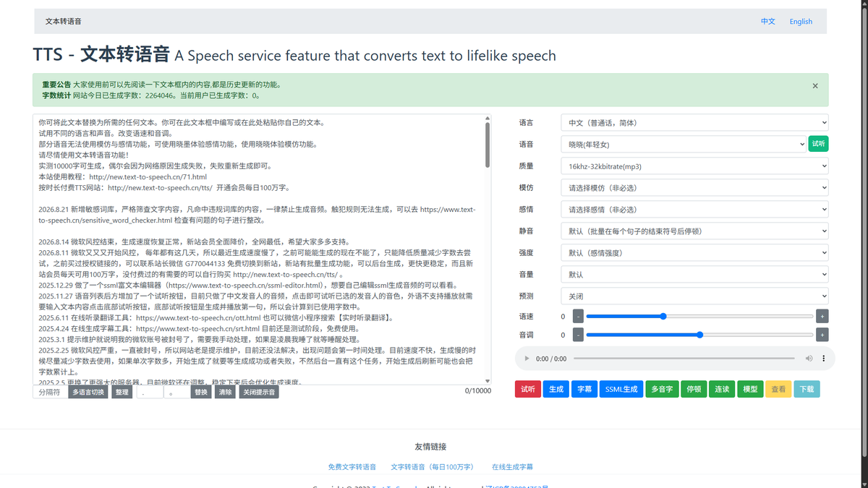Click the yellow 查看 button

tap(778, 389)
